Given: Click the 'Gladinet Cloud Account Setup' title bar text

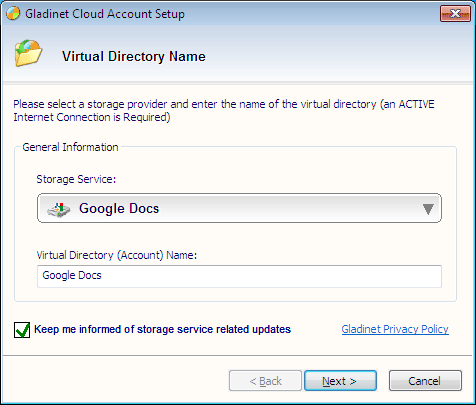Looking at the screenshot, I should pyautogui.click(x=105, y=14).
